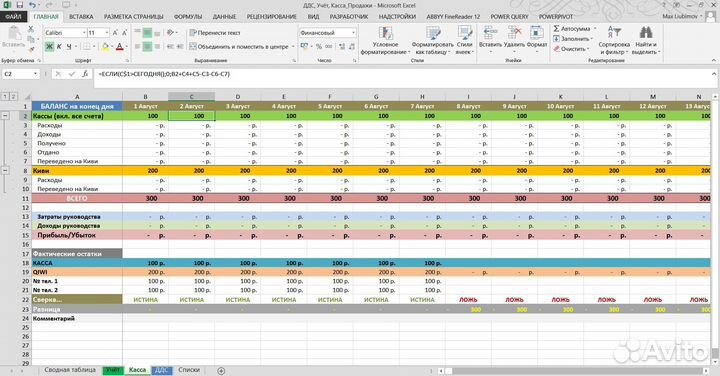720x376 pixels.
Task: Apply the yellow fill color bucket
Action: pyautogui.click(x=105, y=46)
